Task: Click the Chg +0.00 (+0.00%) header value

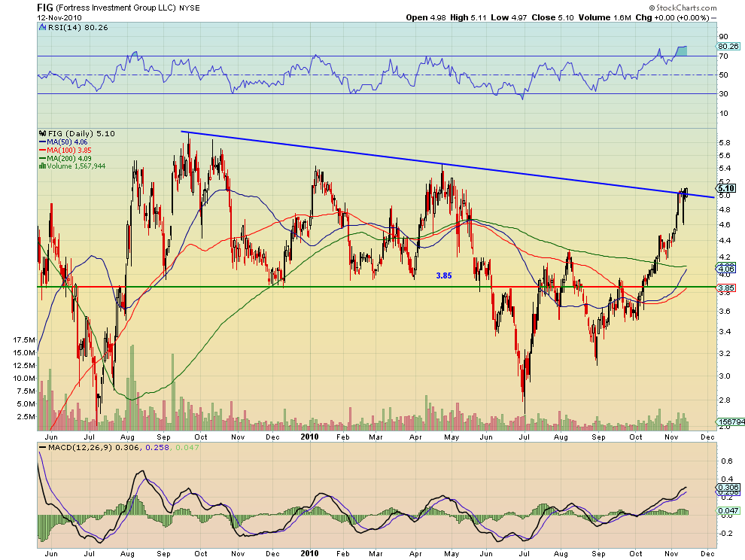Action: [x=672, y=17]
